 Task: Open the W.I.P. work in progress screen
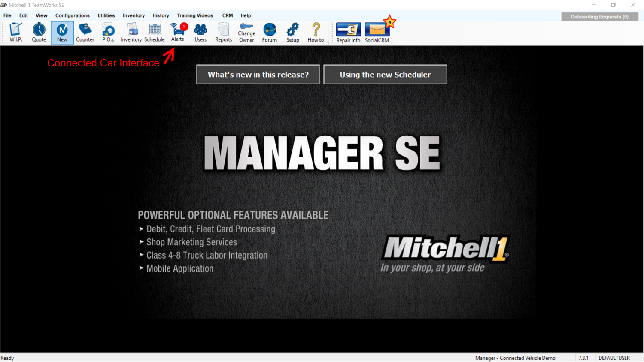point(15,32)
